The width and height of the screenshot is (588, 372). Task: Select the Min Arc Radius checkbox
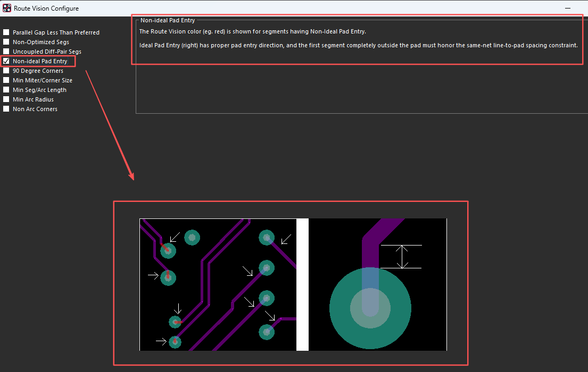click(x=6, y=99)
